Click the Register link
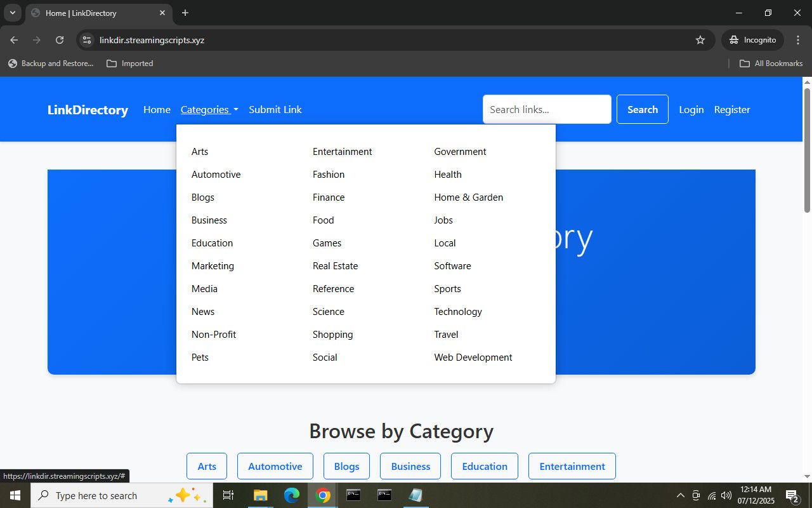812x508 pixels. click(x=731, y=110)
